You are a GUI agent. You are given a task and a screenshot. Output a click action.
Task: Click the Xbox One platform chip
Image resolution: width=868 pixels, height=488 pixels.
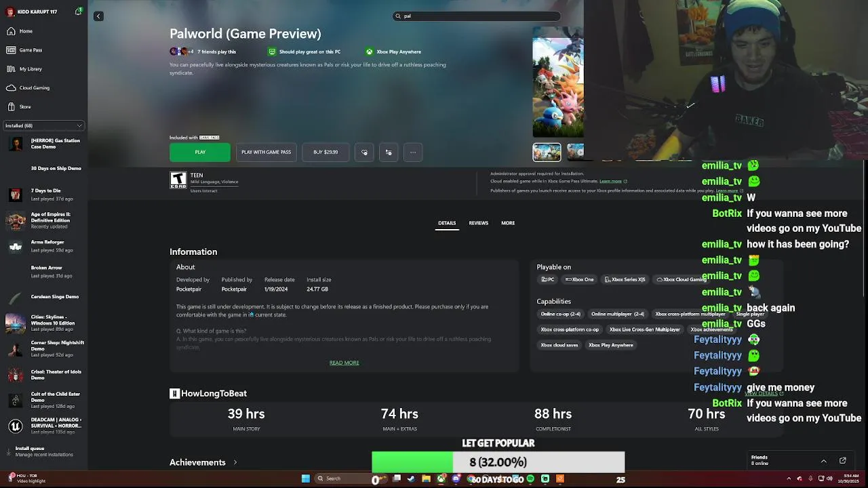580,280
